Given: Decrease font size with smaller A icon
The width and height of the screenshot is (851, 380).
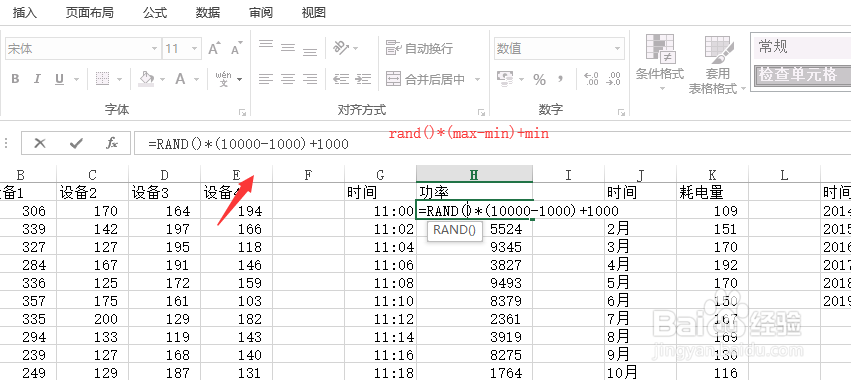Looking at the screenshot, I should point(236,49).
